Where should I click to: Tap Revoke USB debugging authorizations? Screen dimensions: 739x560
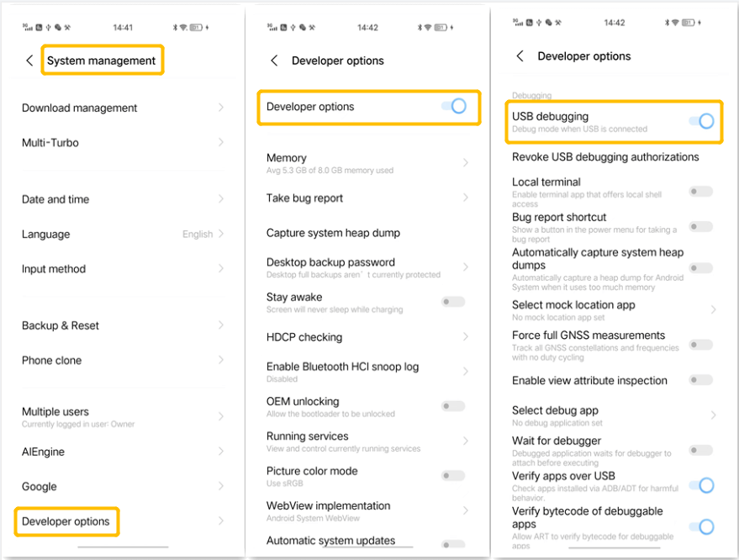pyautogui.click(x=605, y=157)
